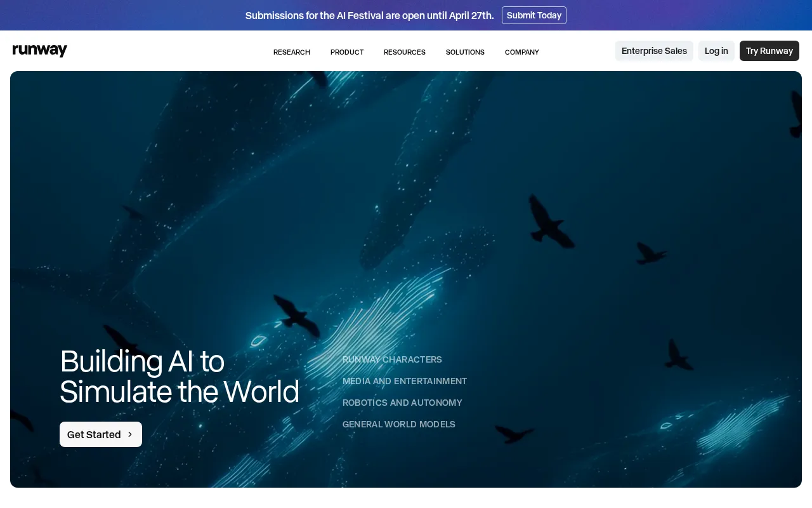This screenshot has width=812, height=508.
Task: Open the Company menu
Action: tap(522, 52)
